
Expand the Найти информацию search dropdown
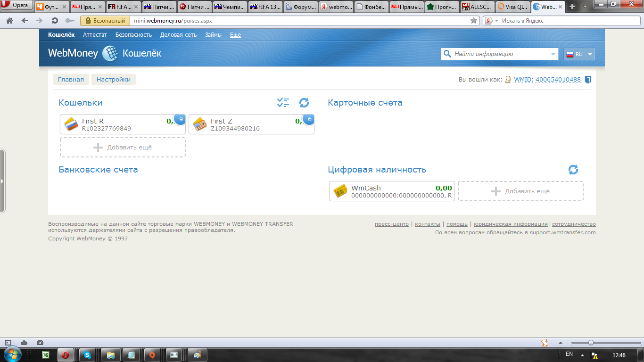(553, 54)
